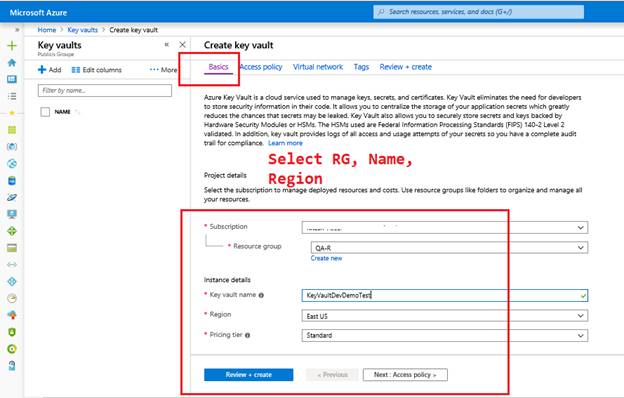Click Create new under Resource group

tap(326, 258)
